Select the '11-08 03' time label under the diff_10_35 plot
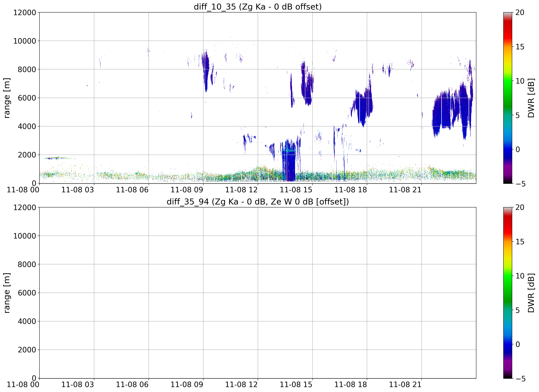This screenshot has height=392, width=539. click(78, 190)
